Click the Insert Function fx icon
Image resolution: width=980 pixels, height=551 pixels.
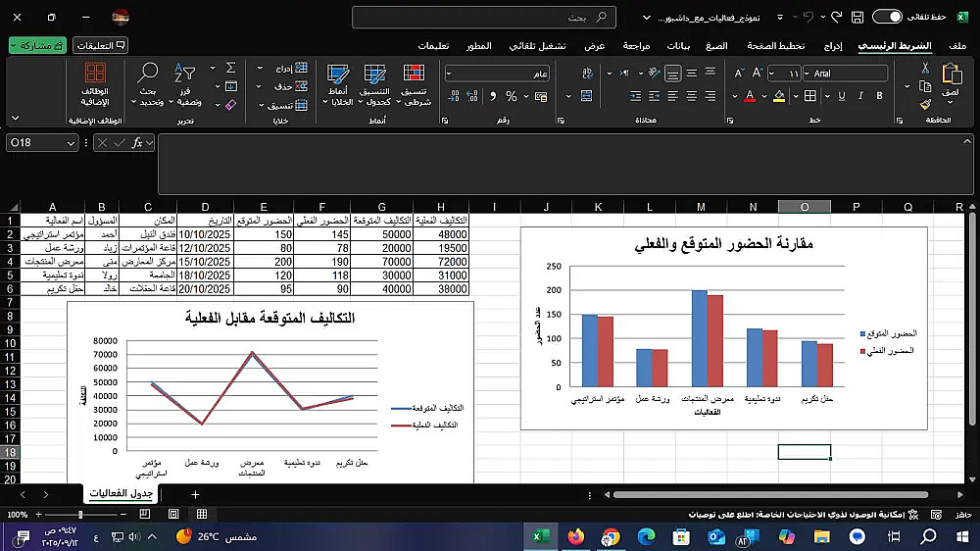click(137, 143)
